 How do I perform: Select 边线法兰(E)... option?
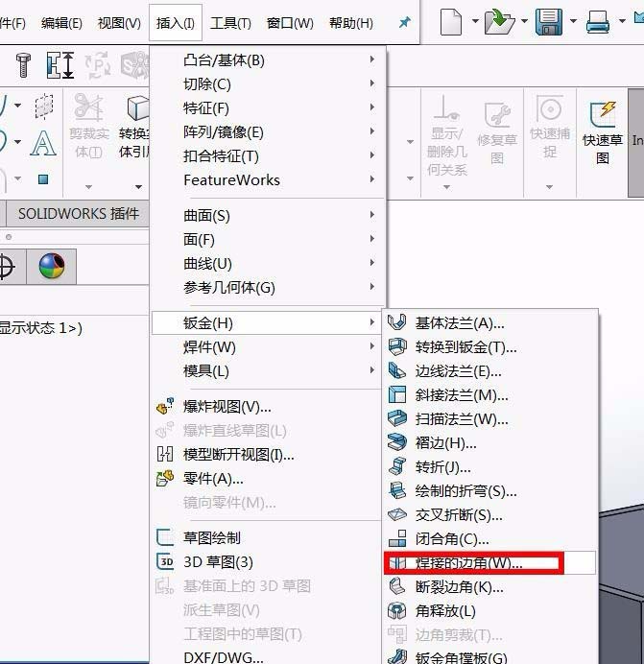(x=490, y=371)
